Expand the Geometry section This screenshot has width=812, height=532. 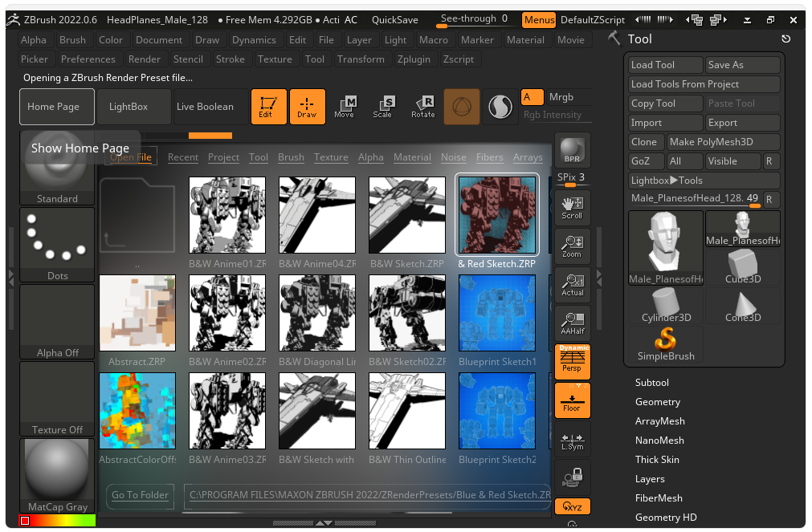tap(658, 401)
